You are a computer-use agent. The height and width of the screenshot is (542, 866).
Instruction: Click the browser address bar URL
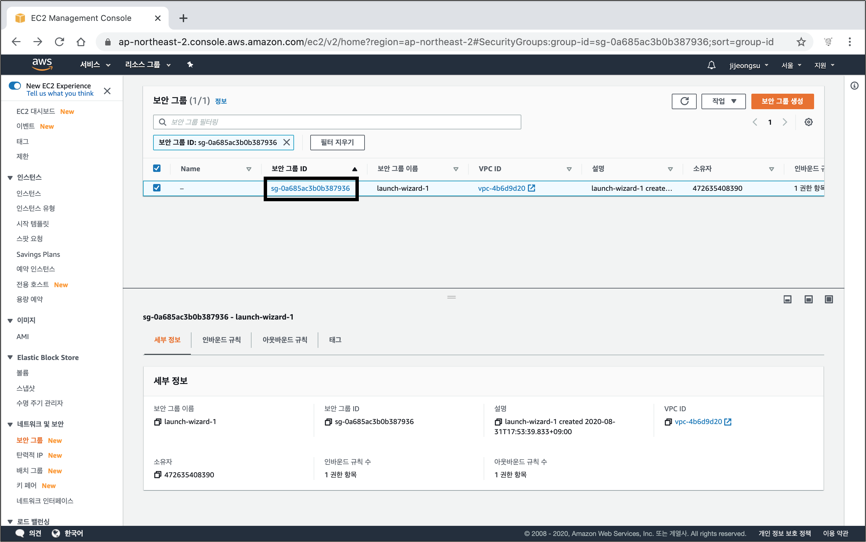[446, 42]
